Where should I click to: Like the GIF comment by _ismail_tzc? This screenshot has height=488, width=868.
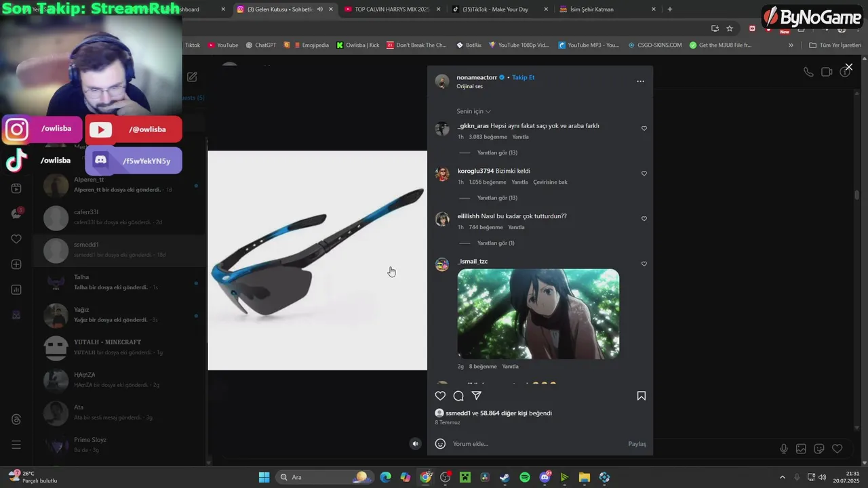click(644, 264)
